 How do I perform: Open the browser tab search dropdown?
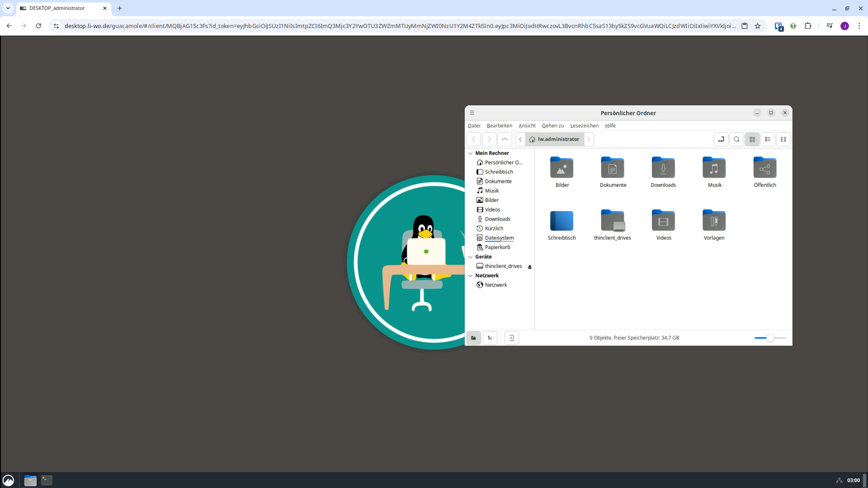tap(8, 8)
